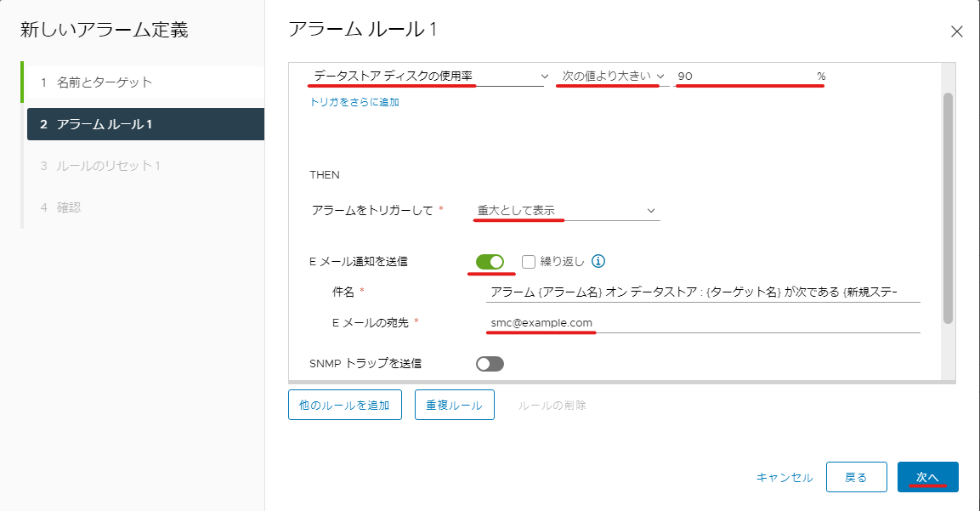Click the info icon next to 繰り返し
Viewport: 980px width, 511px height.
(598, 261)
